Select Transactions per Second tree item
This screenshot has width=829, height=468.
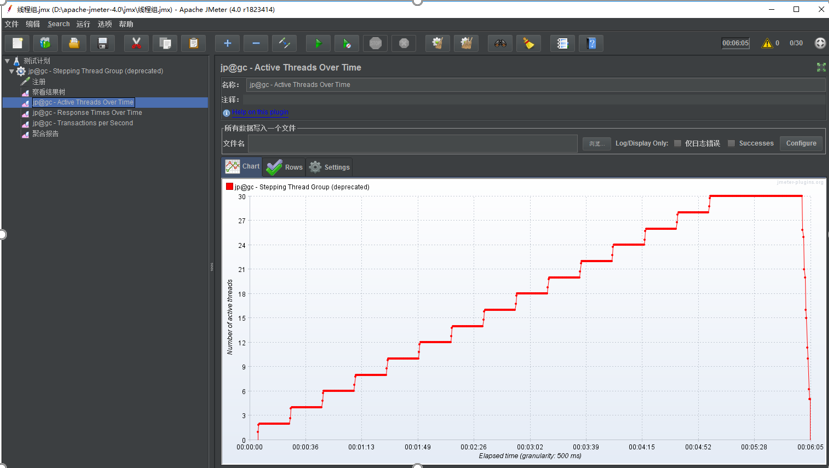tap(82, 123)
